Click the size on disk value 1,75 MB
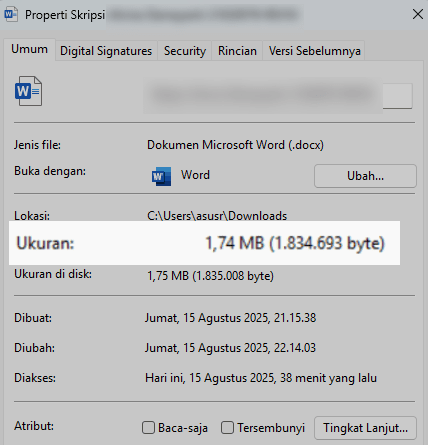 coord(210,276)
